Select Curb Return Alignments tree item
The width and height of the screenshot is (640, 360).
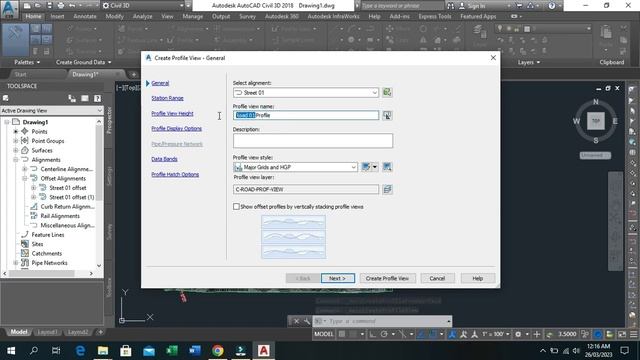[67, 207]
